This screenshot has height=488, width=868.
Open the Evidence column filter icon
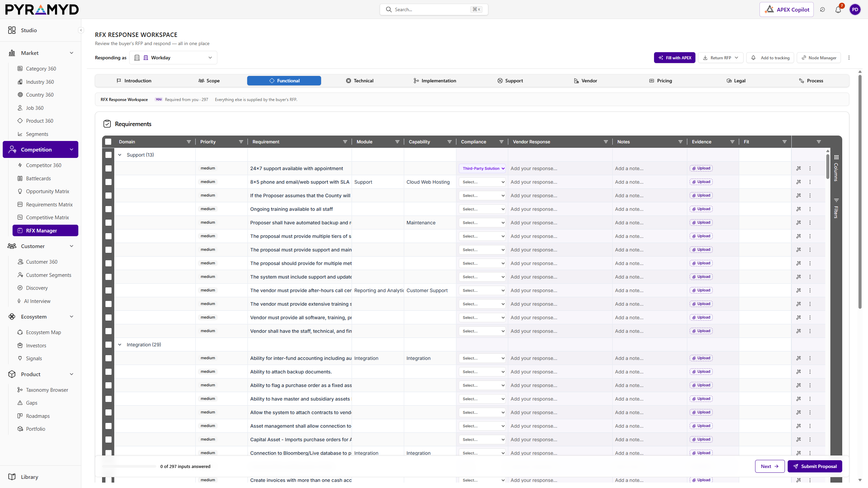[x=732, y=142]
